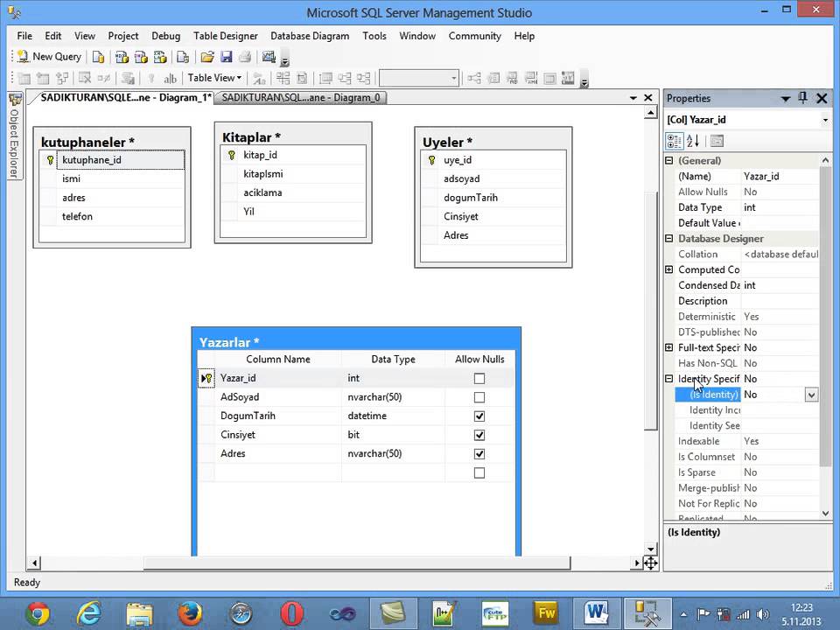840x630 pixels.
Task: Open Firefox from the taskbar
Action: [190, 614]
